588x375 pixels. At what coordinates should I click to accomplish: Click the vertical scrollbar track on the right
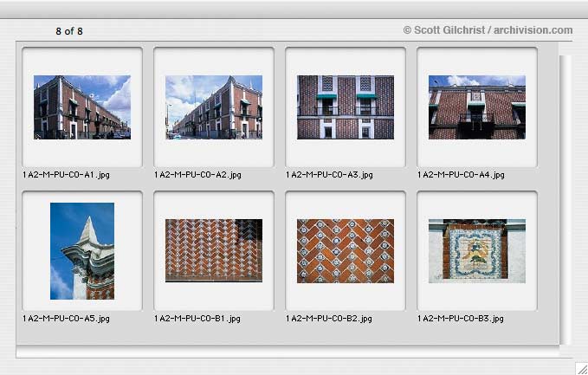click(x=565, y=200)
